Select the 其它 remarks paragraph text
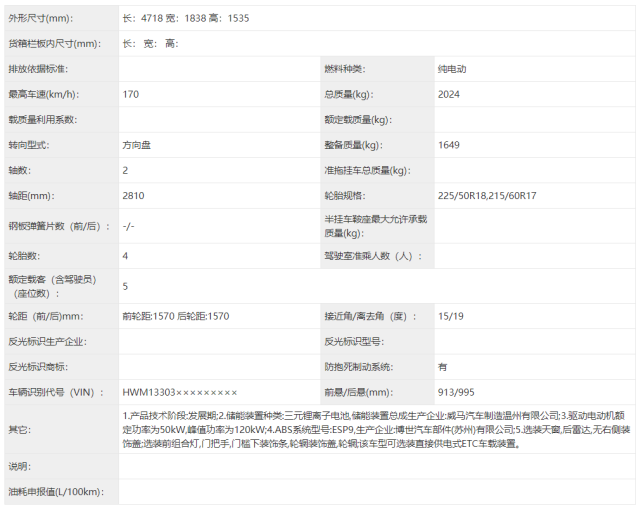Screen dimensions: 641x511 coord(377,430)
